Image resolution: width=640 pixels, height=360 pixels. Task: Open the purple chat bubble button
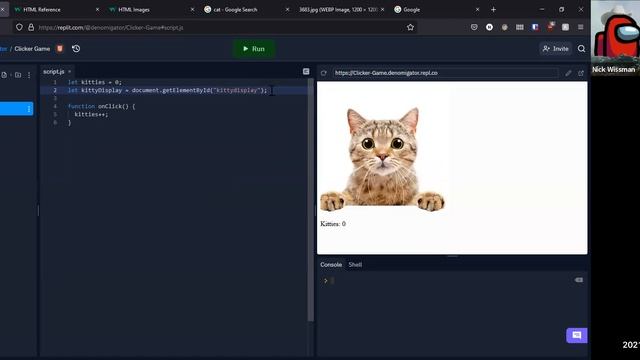[x=577, y=336]
